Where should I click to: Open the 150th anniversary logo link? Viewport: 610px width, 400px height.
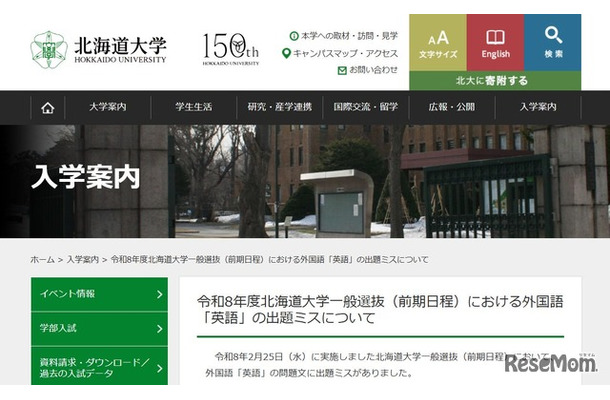coord(230,49)
